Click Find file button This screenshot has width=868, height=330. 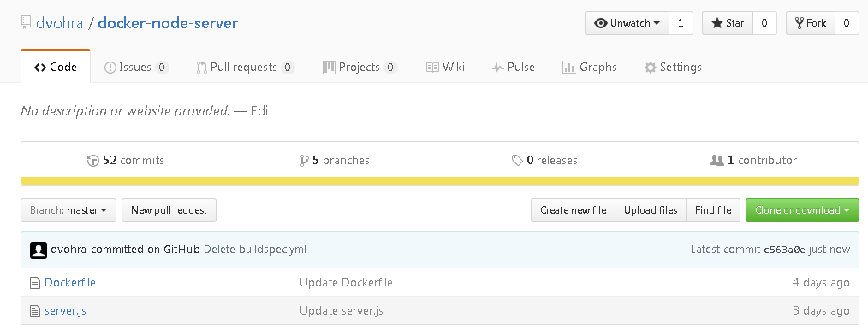(713, 210)
